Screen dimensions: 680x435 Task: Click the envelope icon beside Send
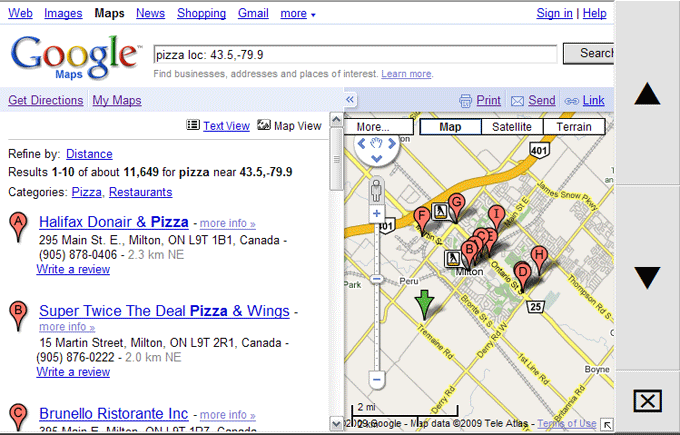[x=517, y=101]
